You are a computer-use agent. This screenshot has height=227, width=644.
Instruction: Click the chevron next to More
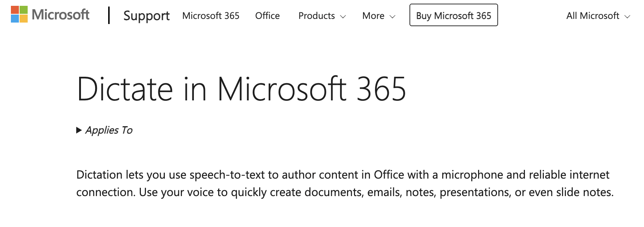392,17
